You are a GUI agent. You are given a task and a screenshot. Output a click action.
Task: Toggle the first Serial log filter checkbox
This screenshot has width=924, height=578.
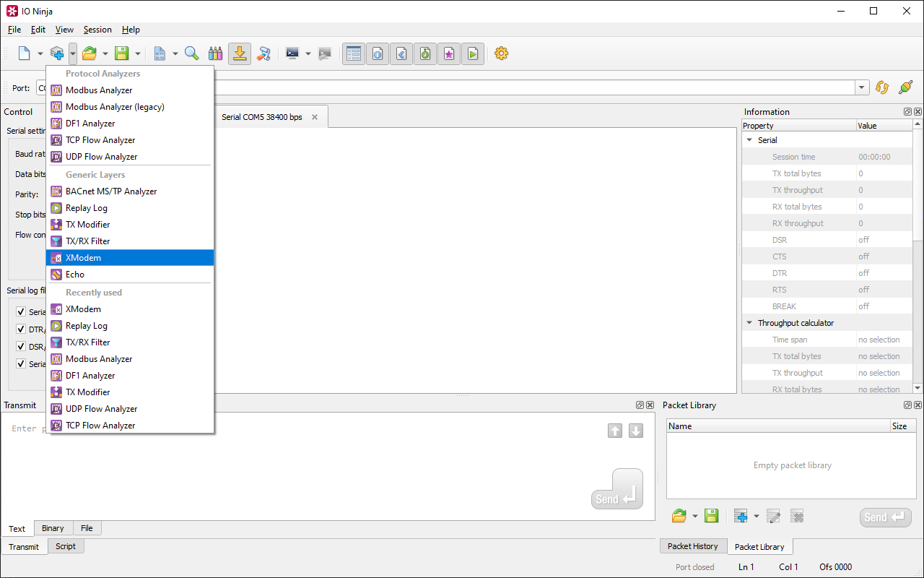tap(21, 312)
